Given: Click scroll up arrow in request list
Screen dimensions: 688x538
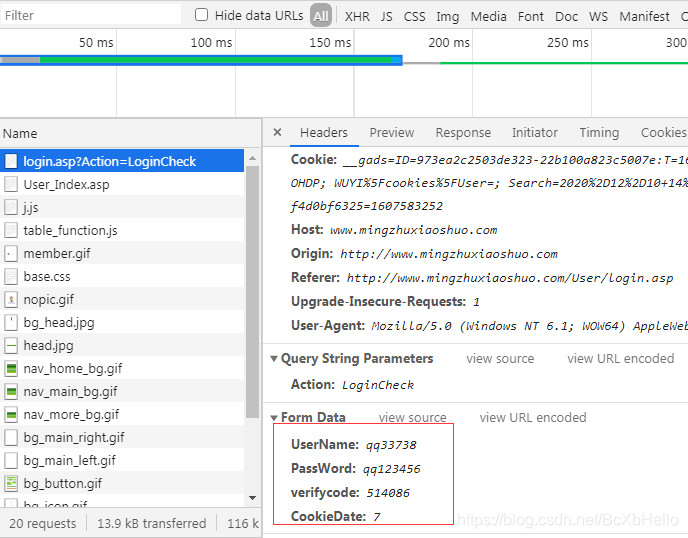Looking at the screenshot, I should (x=252, y=158).
